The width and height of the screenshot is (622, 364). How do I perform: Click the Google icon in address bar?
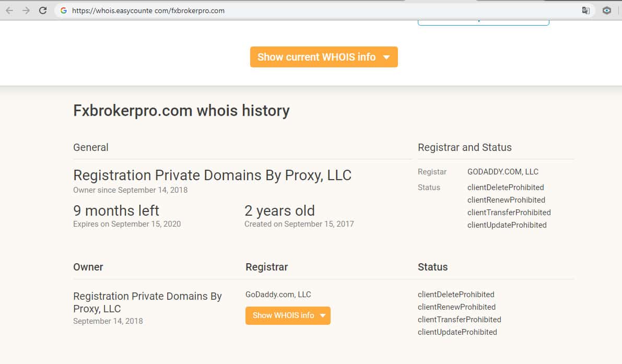[64, 10]
